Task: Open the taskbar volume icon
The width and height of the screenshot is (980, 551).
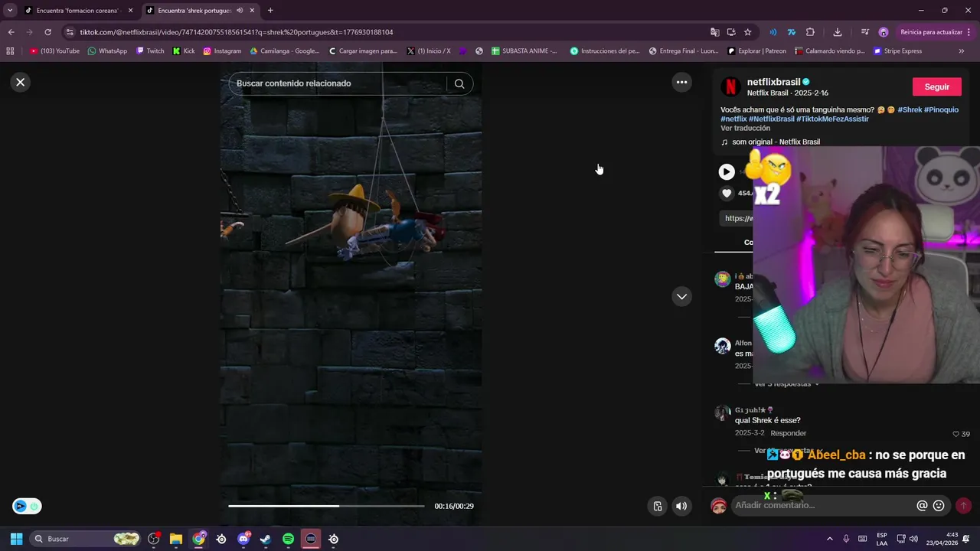Action: click(913, 539)
